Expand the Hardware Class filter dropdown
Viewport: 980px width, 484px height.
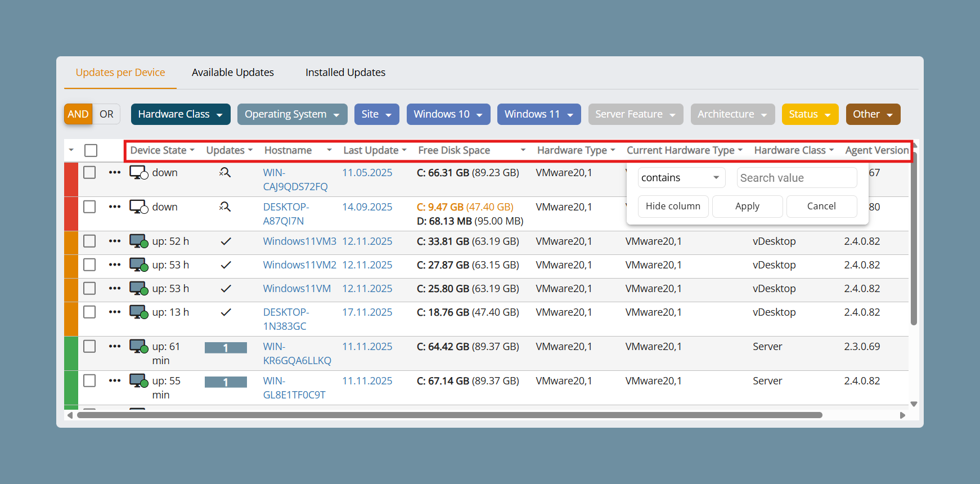181,114
